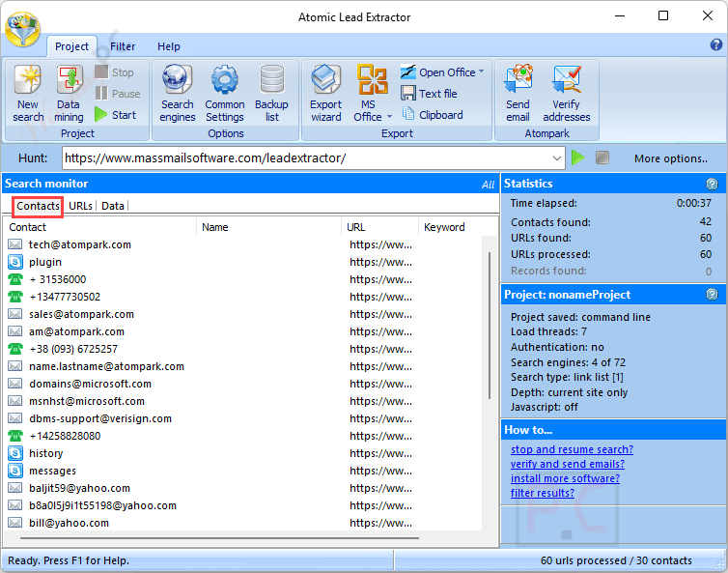Click the horizontal scrollbar below contacts list
728x573 pixels.
tap(219, 538)
